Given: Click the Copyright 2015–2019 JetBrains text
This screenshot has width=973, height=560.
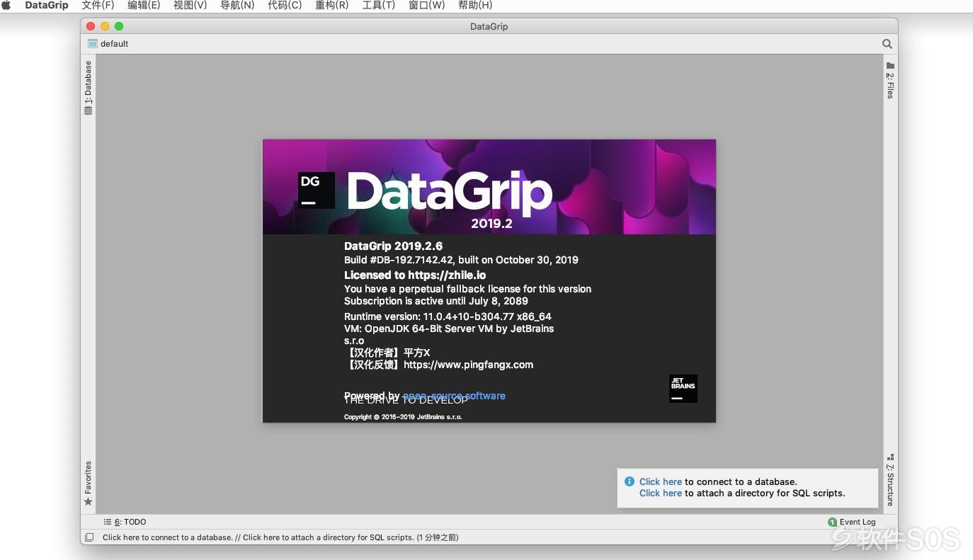Looking at the screenshot, I should click(x=403, y=417).
